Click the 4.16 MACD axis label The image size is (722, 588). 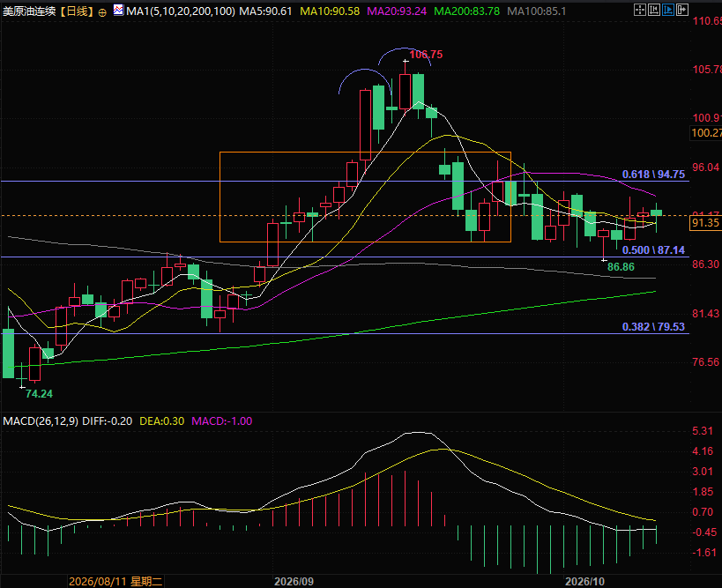(x=703, y=451)
